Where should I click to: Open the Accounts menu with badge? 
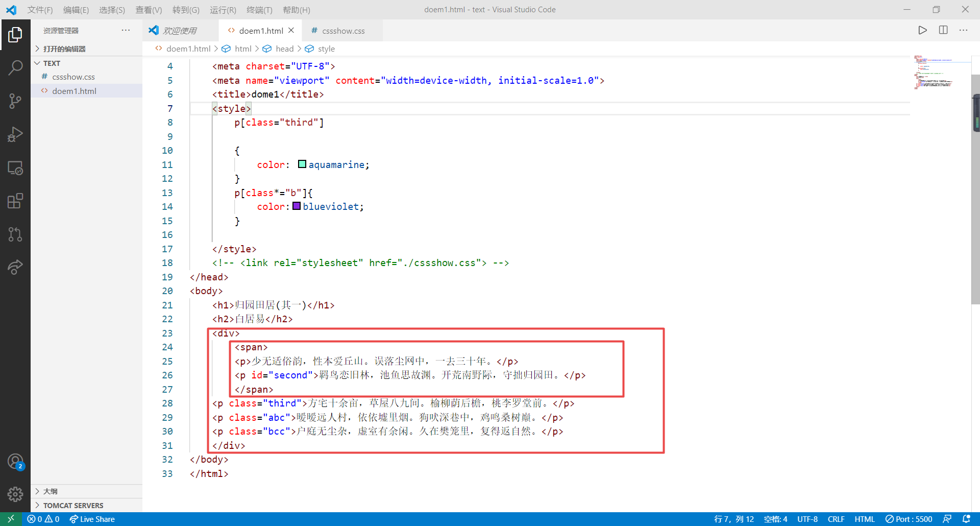click(15, 462)
